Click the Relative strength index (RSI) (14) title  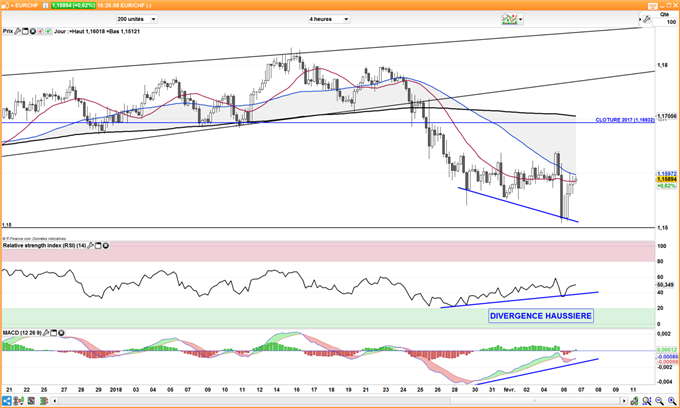click(44, 245)
